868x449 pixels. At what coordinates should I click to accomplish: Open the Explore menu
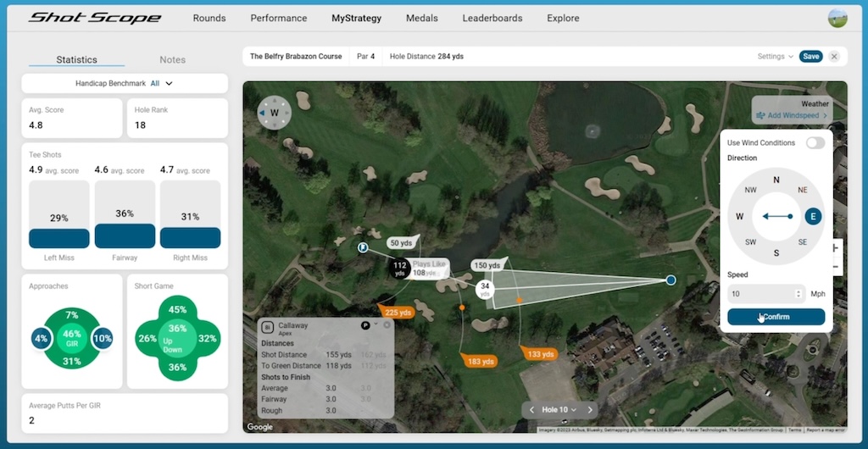pyautogui.click(x=563, y=19)
